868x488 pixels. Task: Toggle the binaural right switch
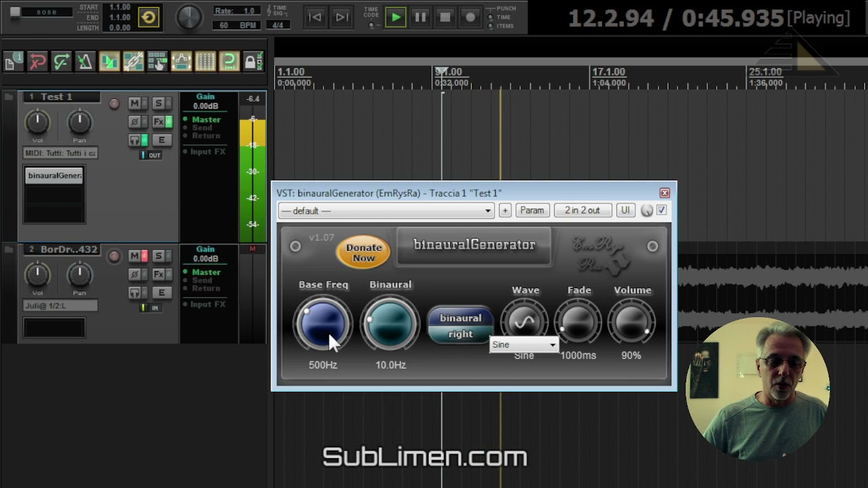[460, 325]
